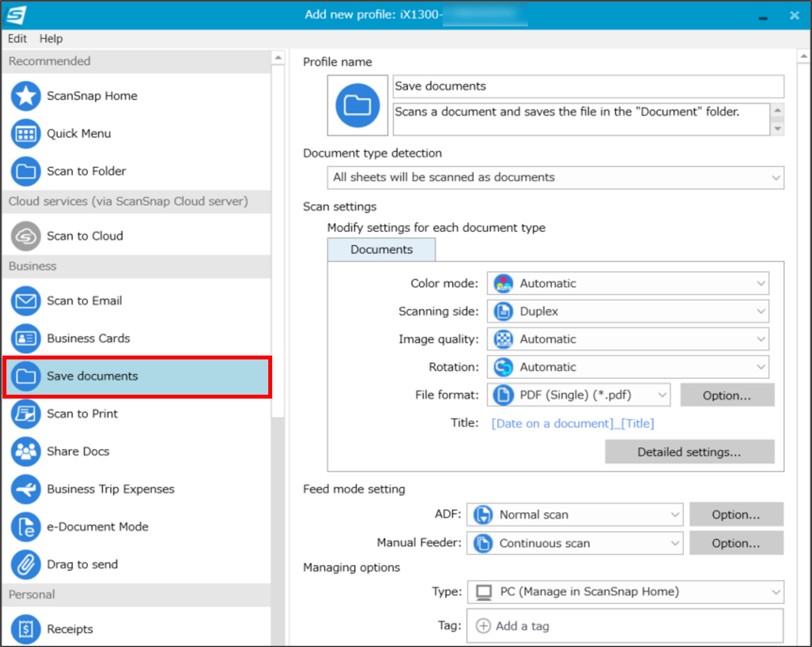This screenshot has width=812, height=647.
Task: Open the Scanning side Duplex dropdown
Action: (627, 311)
